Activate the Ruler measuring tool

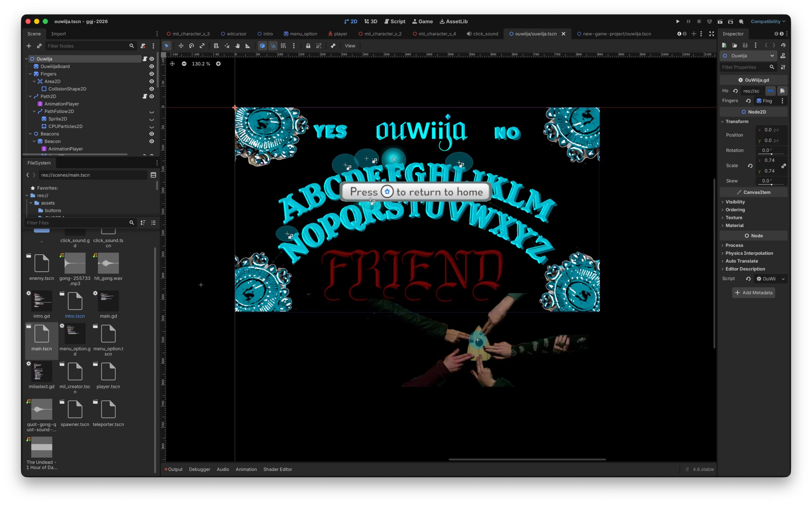(248, 46)
